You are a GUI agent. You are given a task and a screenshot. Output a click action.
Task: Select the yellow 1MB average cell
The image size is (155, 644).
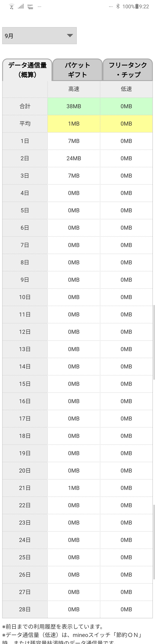click(74, 124)
